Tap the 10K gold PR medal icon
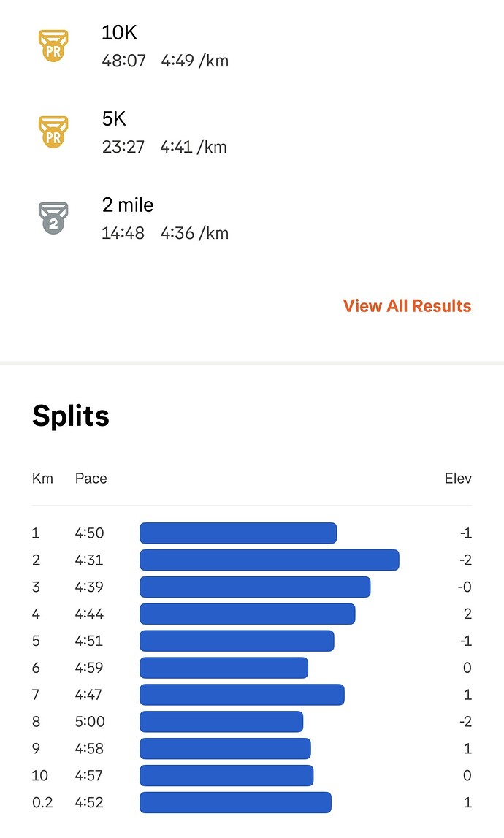 tap(53, 45)
